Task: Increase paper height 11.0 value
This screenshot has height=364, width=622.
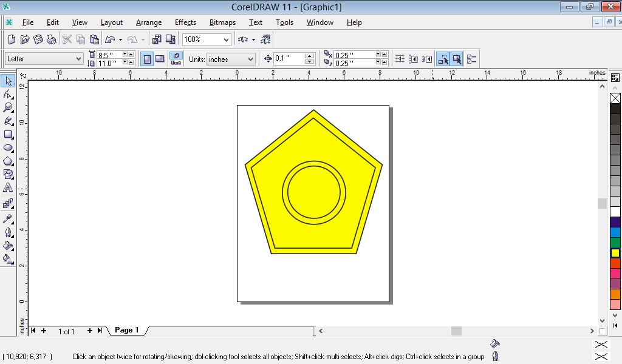Action: tap(131, 62)
